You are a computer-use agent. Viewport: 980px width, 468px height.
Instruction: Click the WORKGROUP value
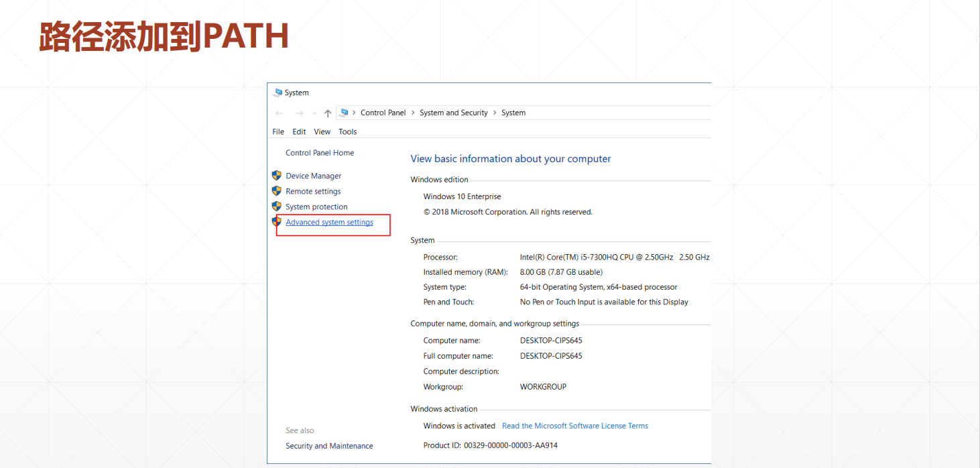[543, 387]
